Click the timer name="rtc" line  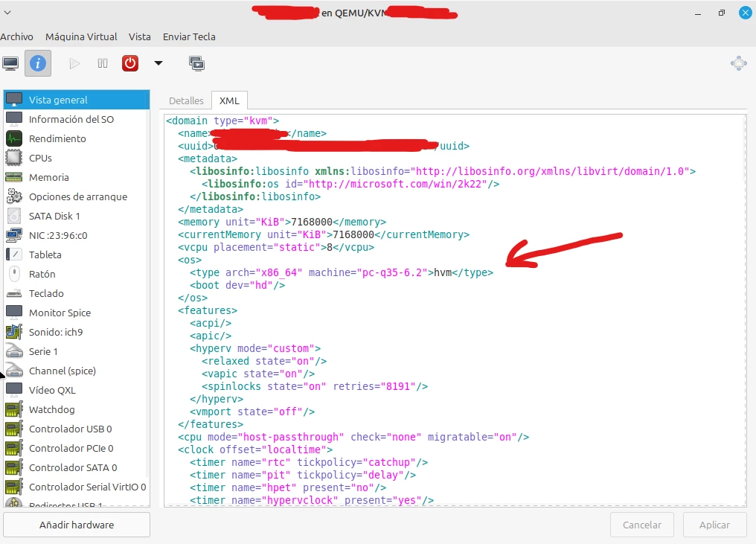[x=309, y=462]
